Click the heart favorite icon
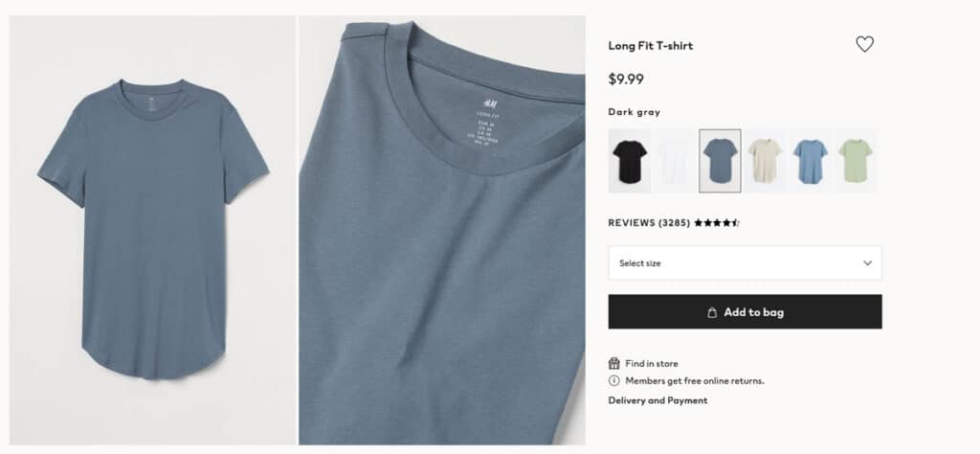 [864, 44]
